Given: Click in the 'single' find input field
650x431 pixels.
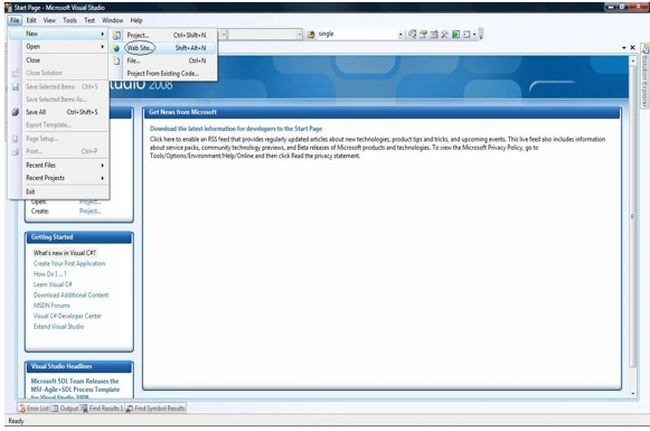Looking at the screenshot, I should [357, 34].
